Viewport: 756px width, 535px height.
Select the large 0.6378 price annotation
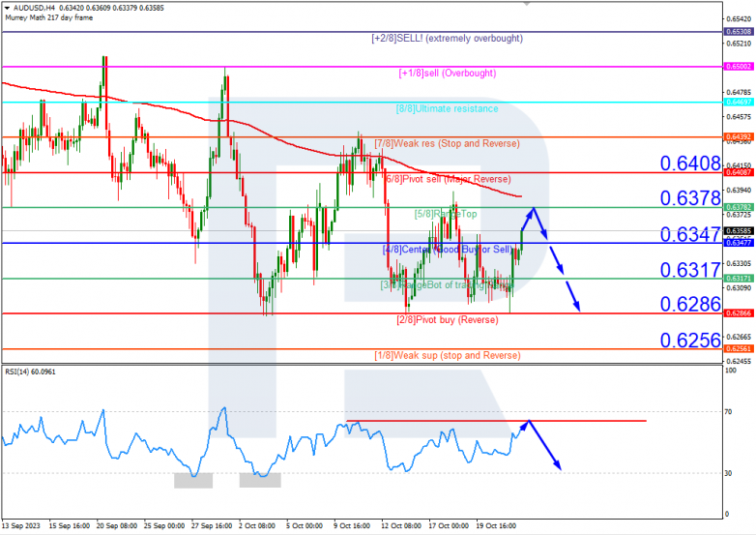(690, 198)
